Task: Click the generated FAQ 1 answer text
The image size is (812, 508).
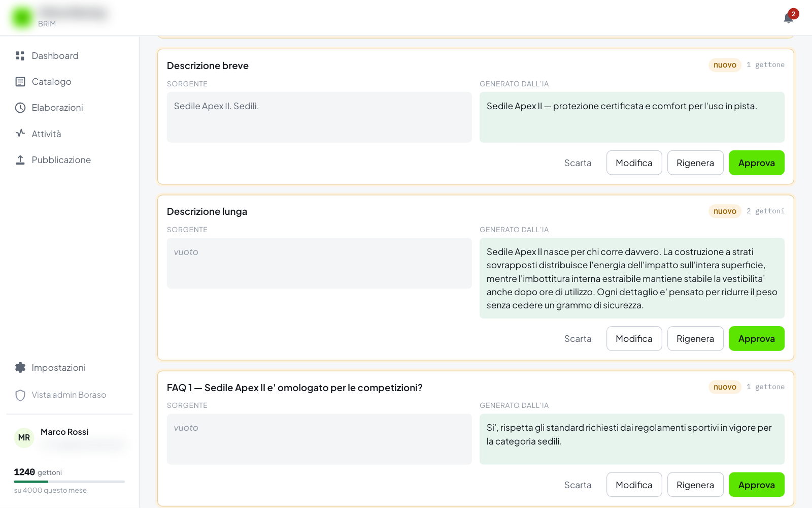Action: [632, 439]
